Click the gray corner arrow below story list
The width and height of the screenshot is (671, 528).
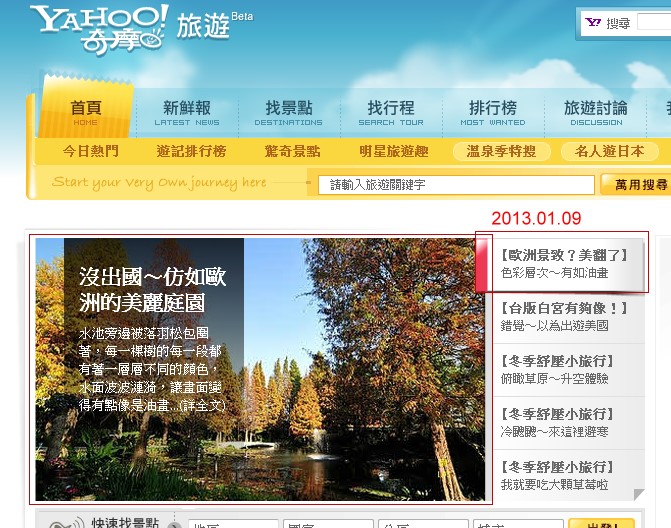(x=639, y=495)
